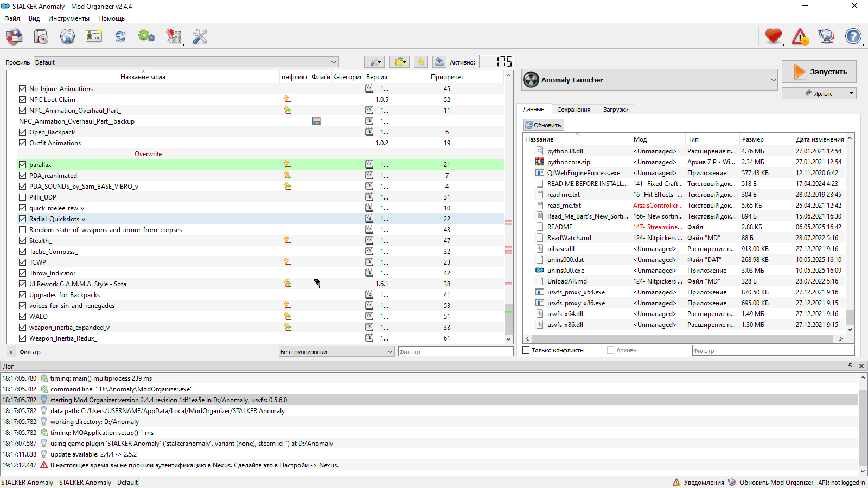Viewport: 868px width, 488px height.
Task: Click the Install Mod from archive icon
Action: [x=41, y=37]
